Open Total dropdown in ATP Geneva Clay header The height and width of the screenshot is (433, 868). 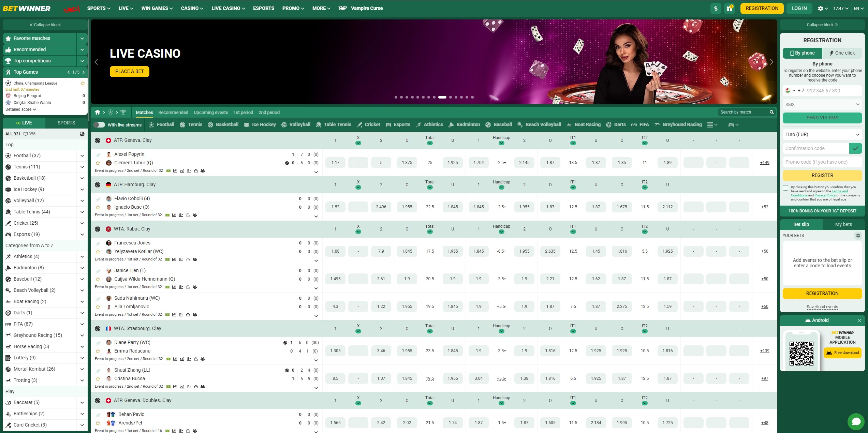(x=430, y=143)
